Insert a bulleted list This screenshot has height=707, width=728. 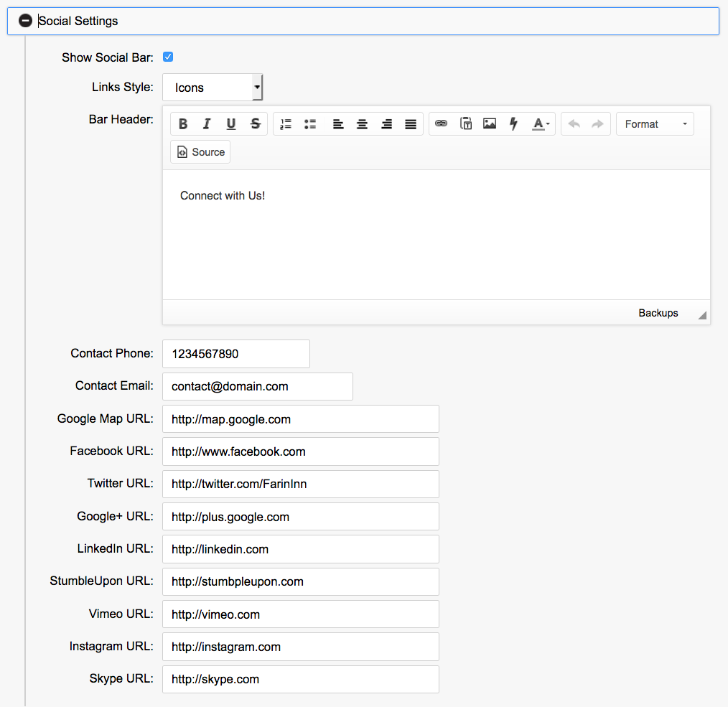pyautogui.click(x=310, y=124)
